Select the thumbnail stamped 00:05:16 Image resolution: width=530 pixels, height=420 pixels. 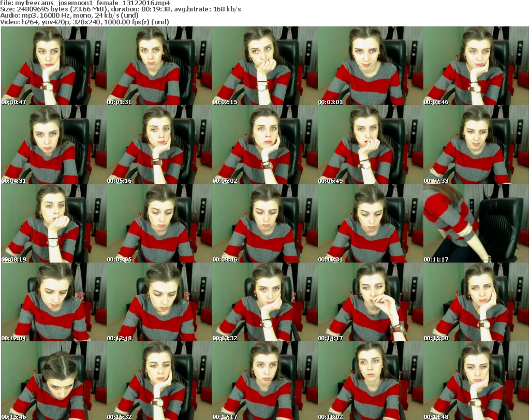159,144
